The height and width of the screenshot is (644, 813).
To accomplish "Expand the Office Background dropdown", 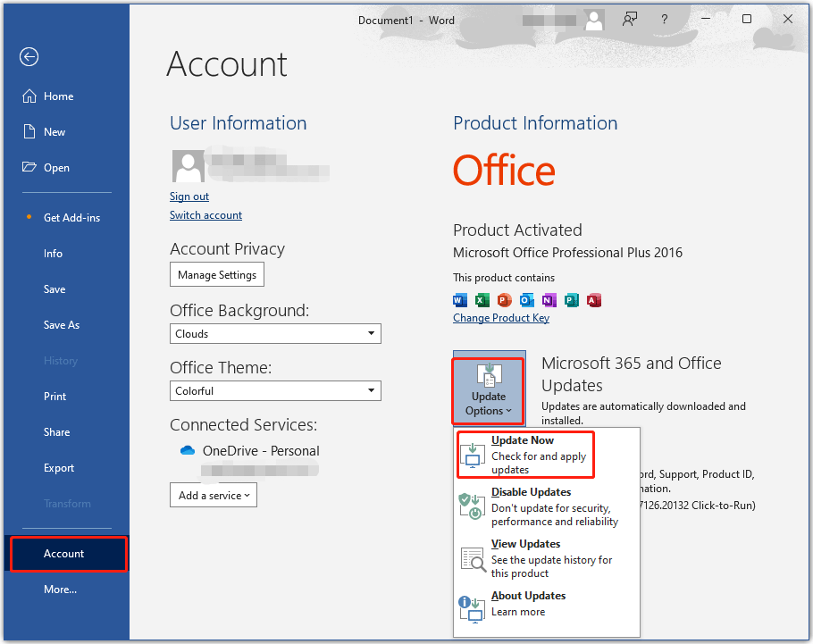I will point(371,334).
